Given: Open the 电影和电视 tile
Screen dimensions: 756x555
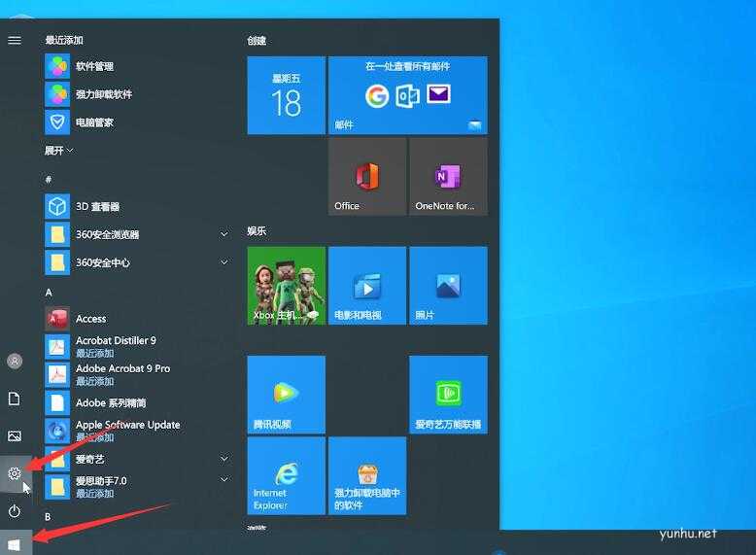Looking at the screenshot, I should pos(367,286).
